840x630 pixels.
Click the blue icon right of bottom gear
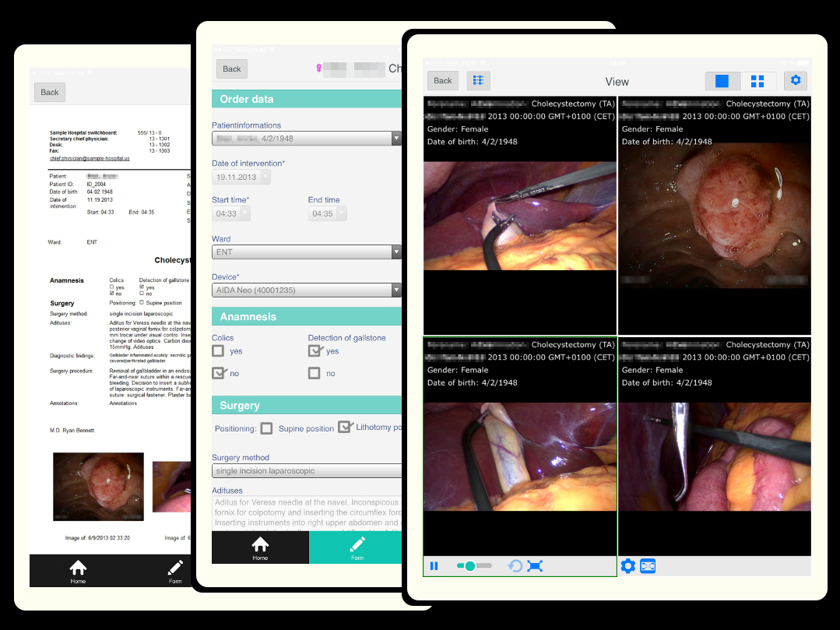point(648,566)
